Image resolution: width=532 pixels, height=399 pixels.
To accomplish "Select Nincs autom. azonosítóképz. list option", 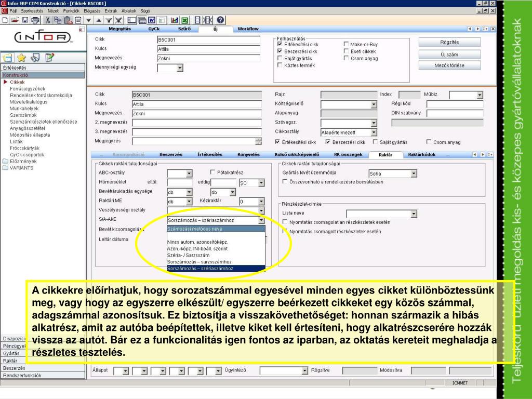I will click(197, 242).
